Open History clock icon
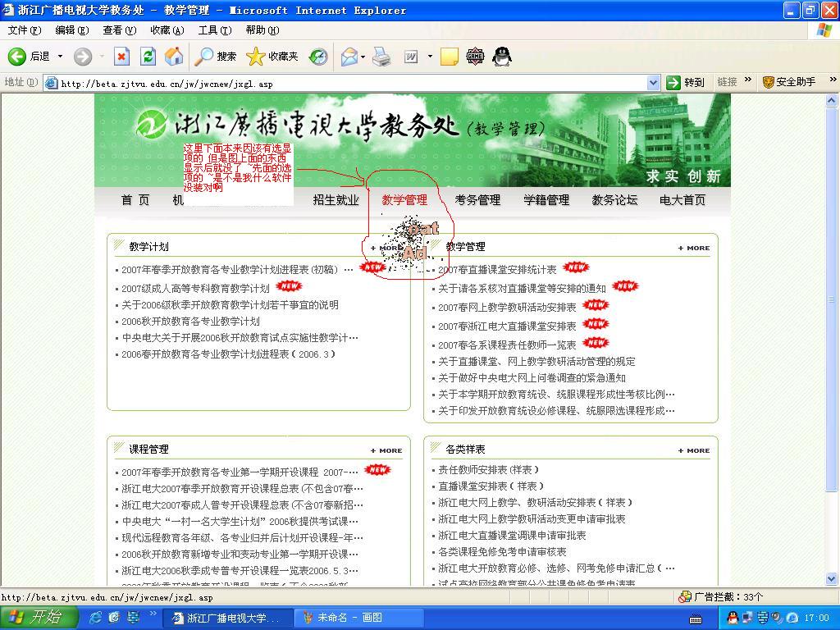840x630 pixels. [319, 57]
